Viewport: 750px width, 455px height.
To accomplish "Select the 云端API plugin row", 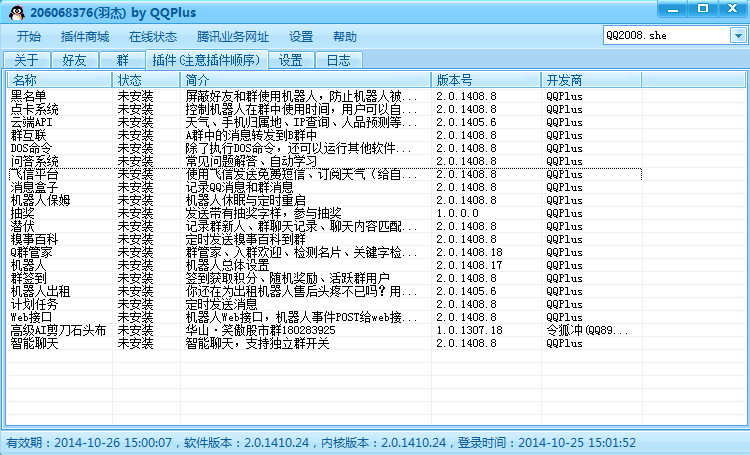I will coord(325,122).
